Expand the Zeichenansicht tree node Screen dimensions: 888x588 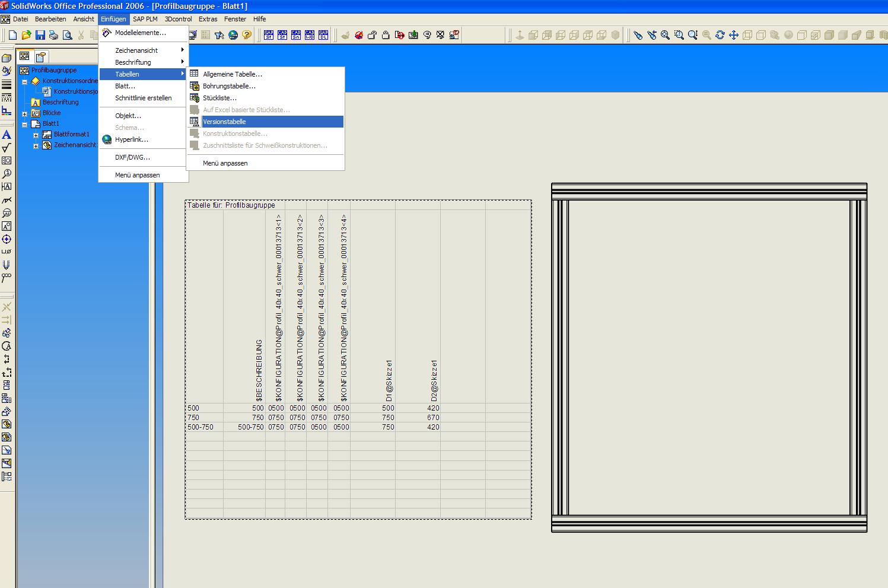point(36,145)
